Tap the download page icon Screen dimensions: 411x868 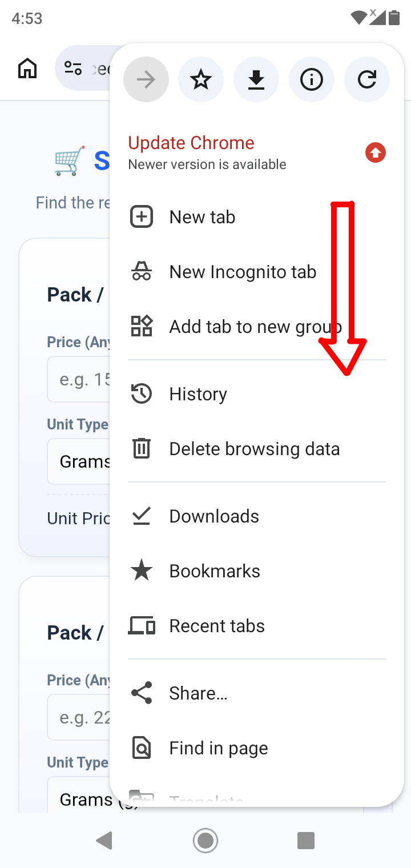click(x=256, y=80)
